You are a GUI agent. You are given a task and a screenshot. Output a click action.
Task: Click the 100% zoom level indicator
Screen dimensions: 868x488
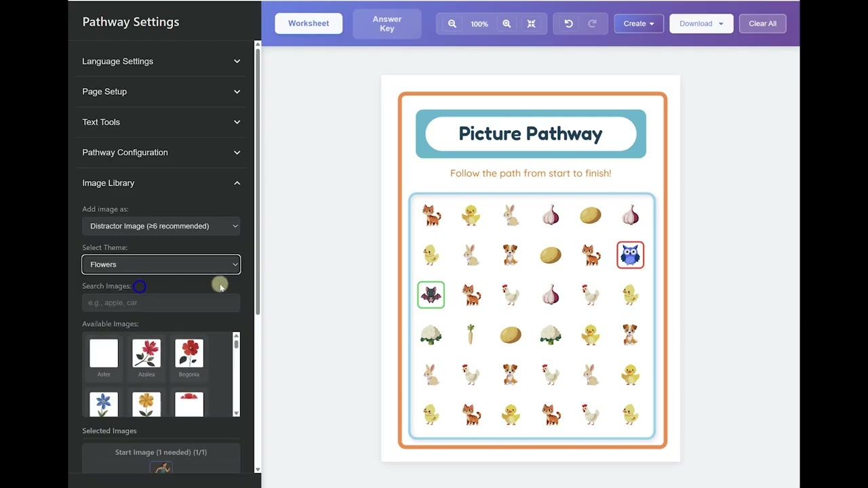pyautogui.click(x=479, y=24)
